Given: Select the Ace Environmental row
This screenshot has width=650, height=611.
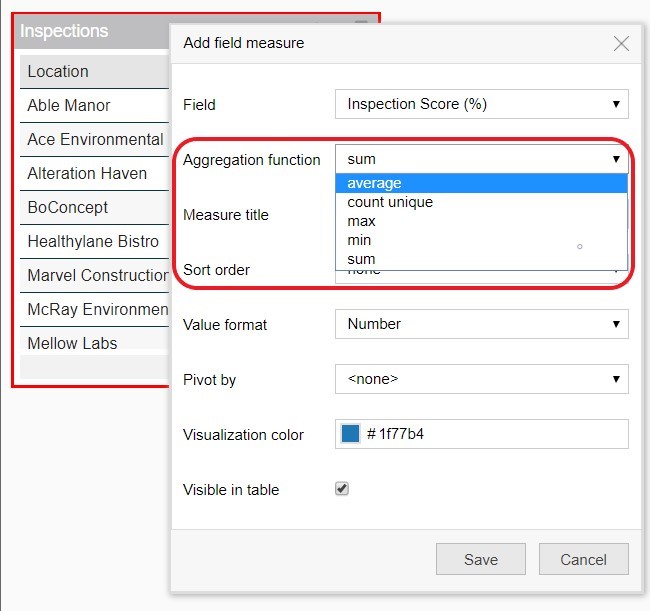Looking at the screenshot, I should (x=94, y=140).
